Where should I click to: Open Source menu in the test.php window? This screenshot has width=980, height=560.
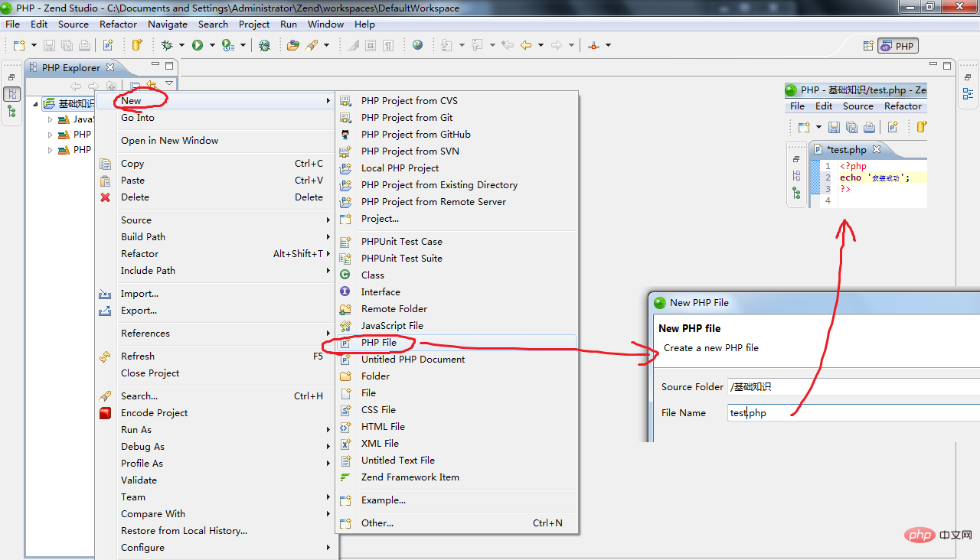click(857, 106)
